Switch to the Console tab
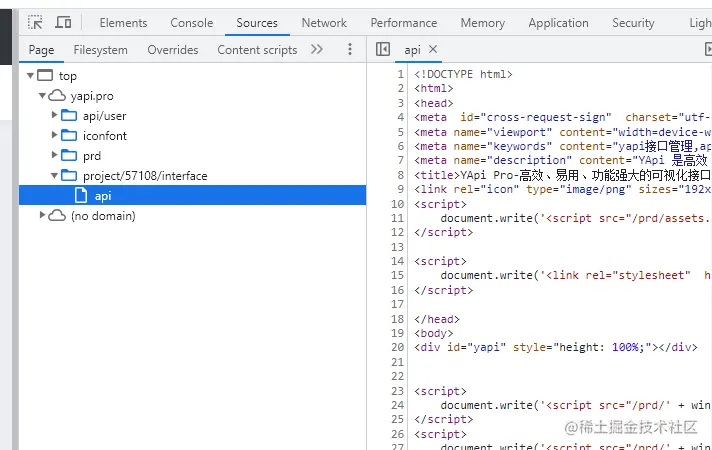This screenshot has width=712, height=450. [192, 23]
